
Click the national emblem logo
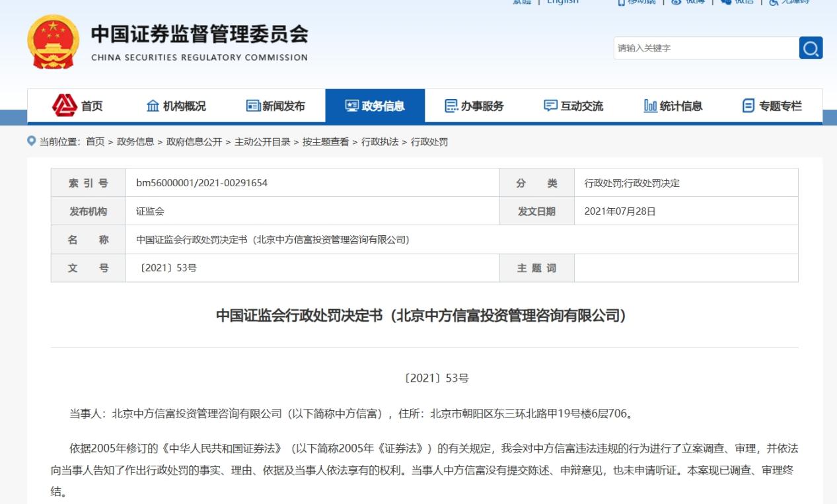53,42
